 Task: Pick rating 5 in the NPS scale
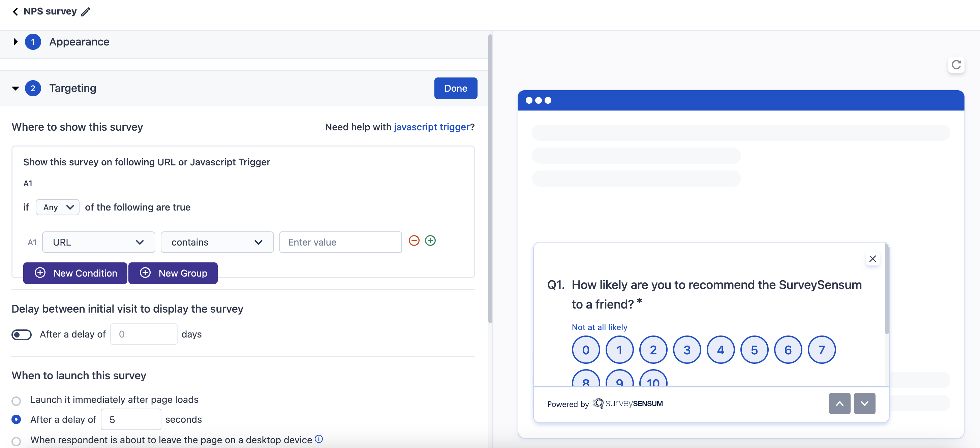click(754, 350)
